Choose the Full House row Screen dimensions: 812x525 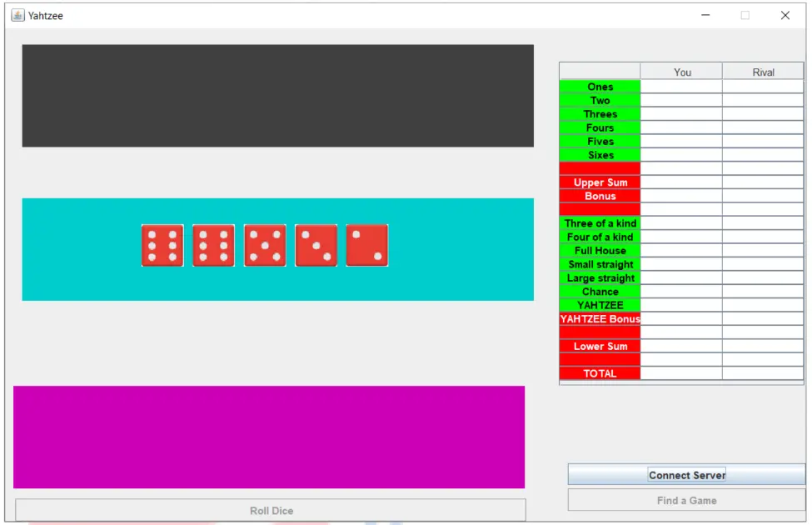pyautogui.click(x=600, y=250)
